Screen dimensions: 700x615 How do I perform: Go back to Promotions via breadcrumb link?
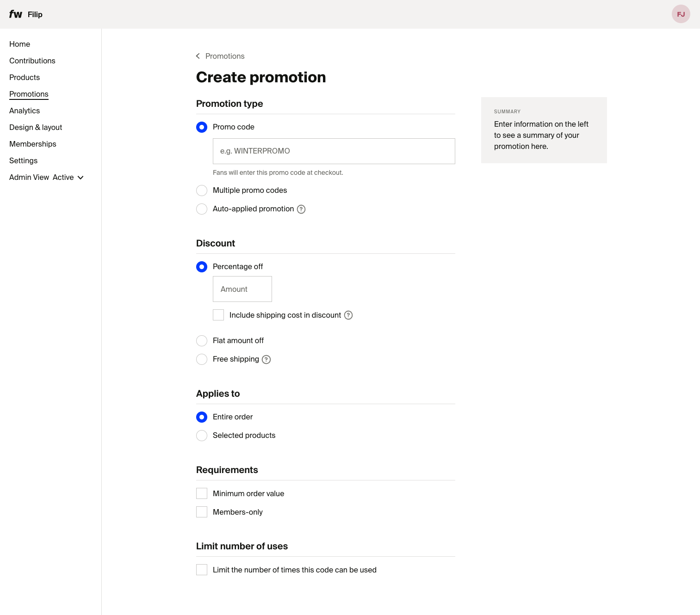coord(225,56)
